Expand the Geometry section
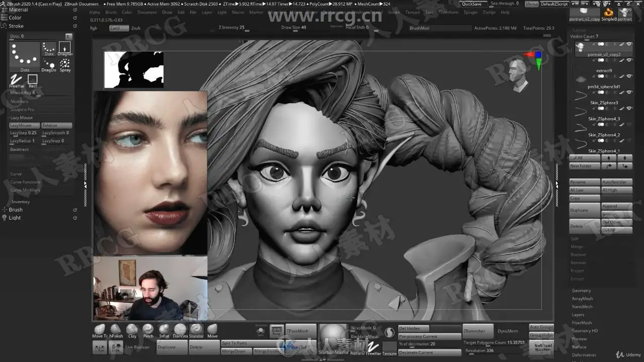 [581, 291]
